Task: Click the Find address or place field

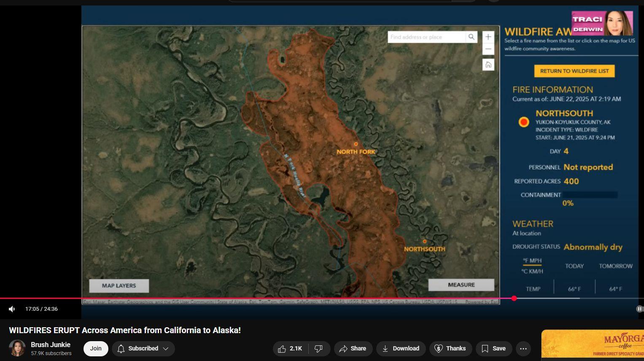Action: (x=427, y=37)
